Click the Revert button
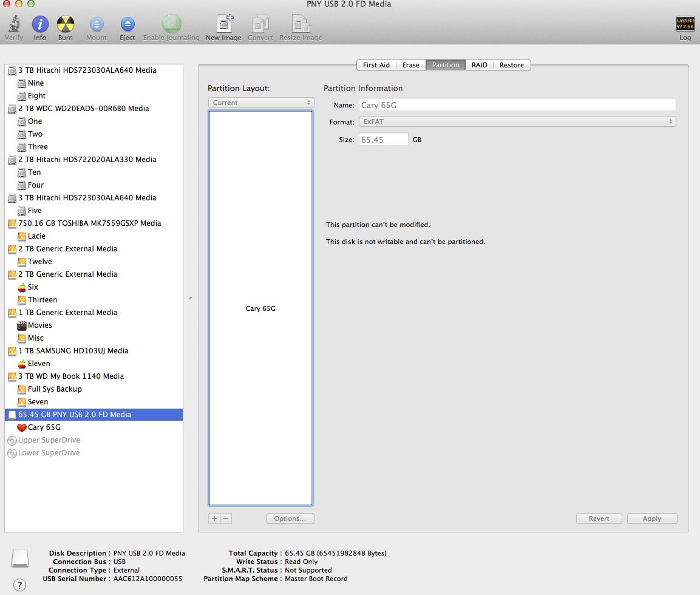The image size is (700, 595). pyautogui.click(x=599, y=518)
